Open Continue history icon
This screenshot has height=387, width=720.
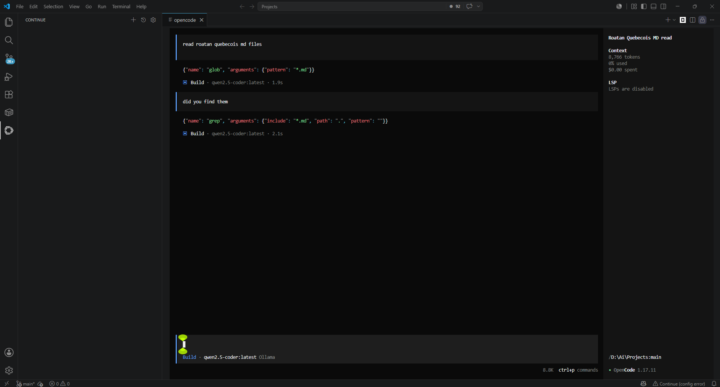point(143,20)
